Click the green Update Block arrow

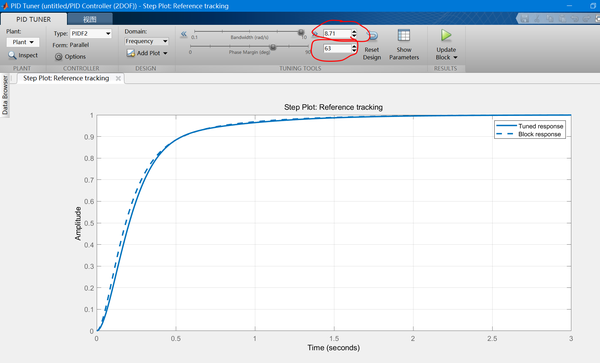[x=446, y=36]
